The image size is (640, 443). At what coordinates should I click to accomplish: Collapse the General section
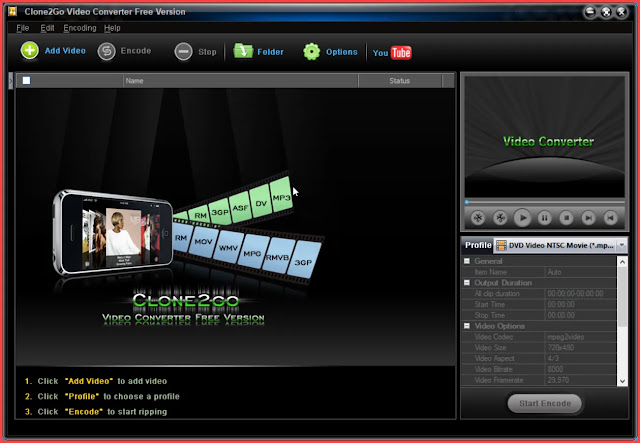point(467,261)
